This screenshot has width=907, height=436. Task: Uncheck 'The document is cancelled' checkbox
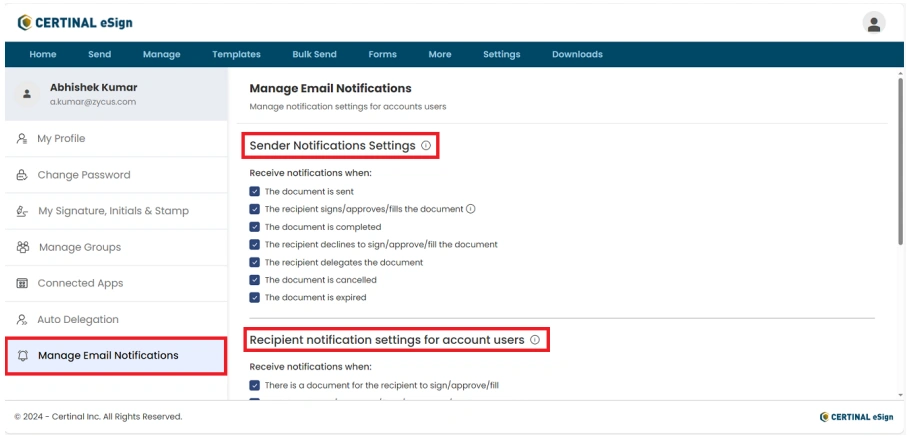click(255, 280)
